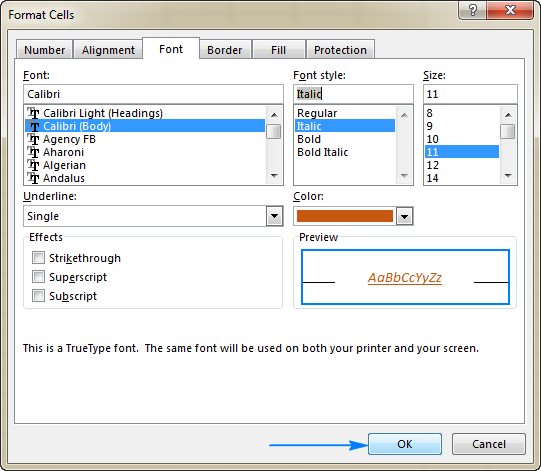Image resolution: width=541 pixels, height=471 pixels.
Task: Click the size list scroll-up arrow
Action: 508,115
